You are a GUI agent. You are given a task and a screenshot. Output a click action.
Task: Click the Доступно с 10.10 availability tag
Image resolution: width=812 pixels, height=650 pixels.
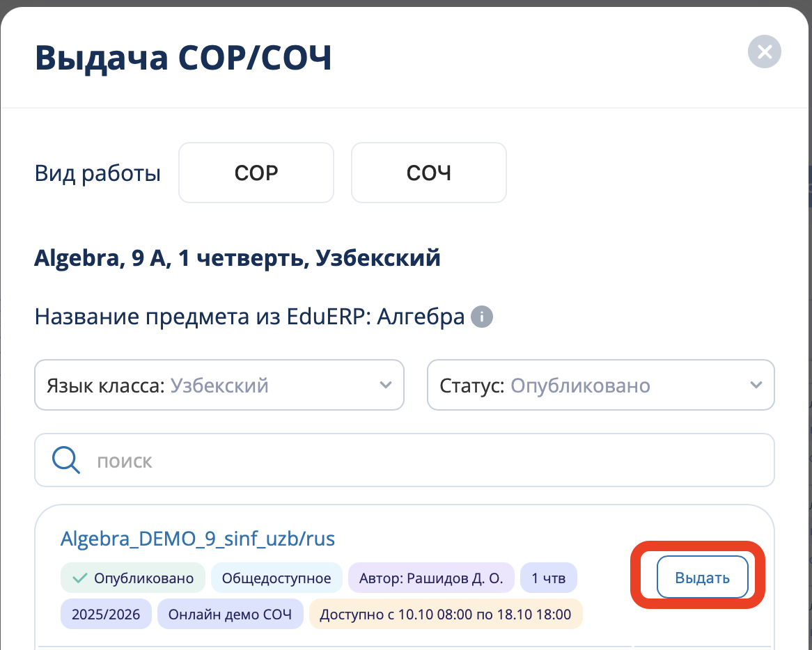445,615
